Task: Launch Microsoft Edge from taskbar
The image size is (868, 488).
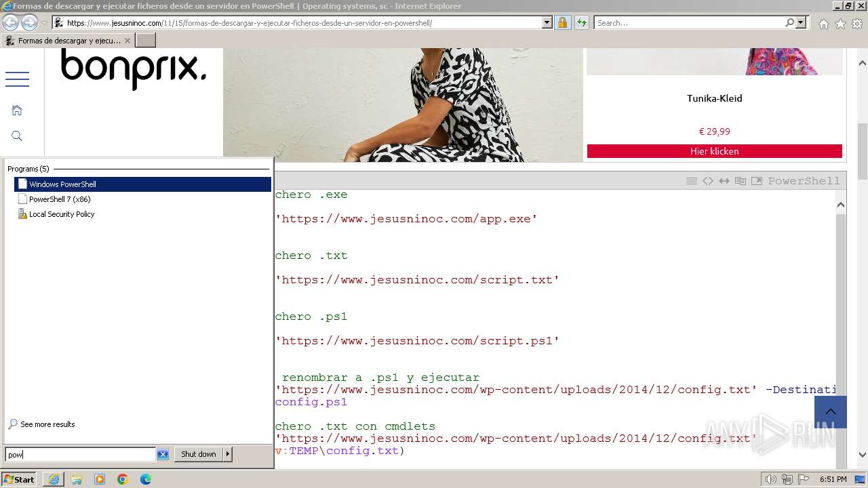Action: (x=146, y=479)
